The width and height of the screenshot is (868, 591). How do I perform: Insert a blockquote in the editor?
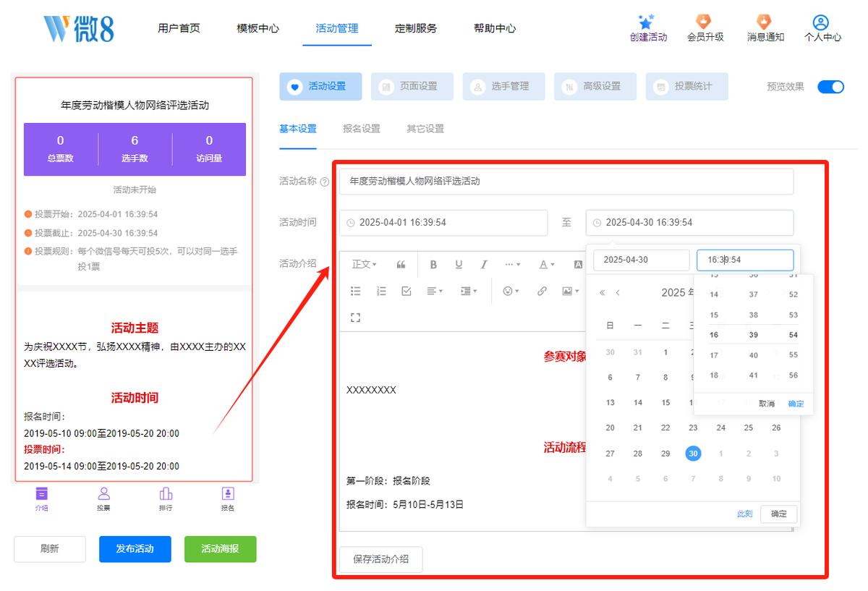(401, 265)
